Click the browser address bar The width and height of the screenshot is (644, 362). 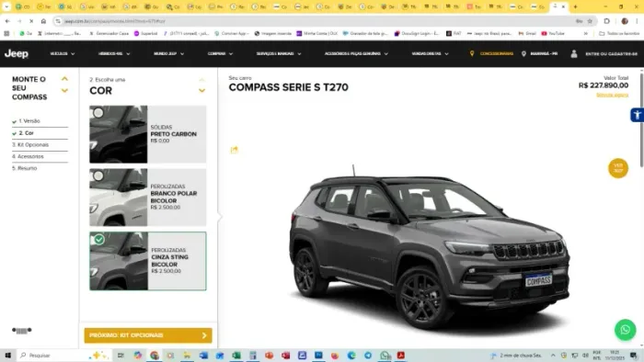(316, 21)
